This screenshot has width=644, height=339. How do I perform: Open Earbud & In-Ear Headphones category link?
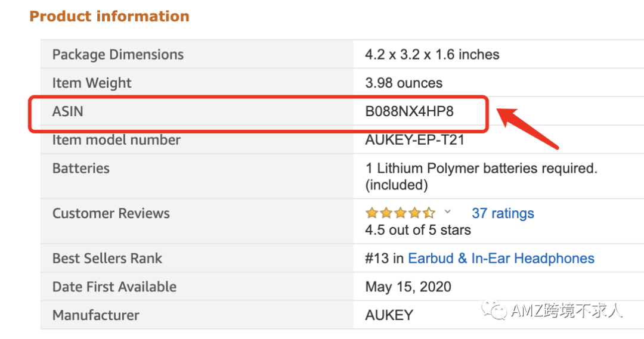pos(501,259)
